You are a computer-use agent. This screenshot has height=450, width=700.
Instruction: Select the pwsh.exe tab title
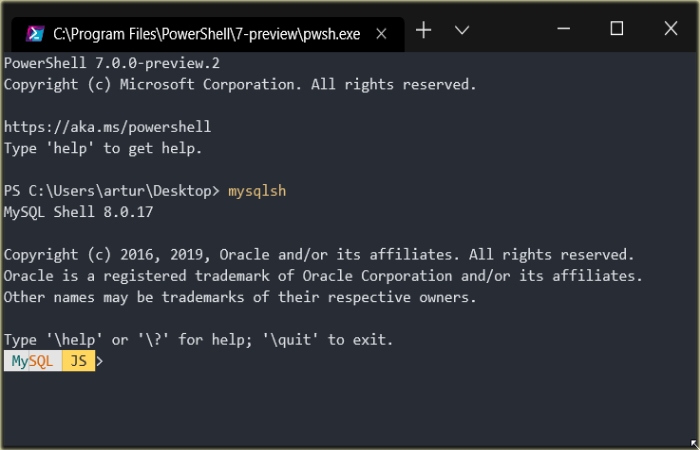tap(207, 34)
